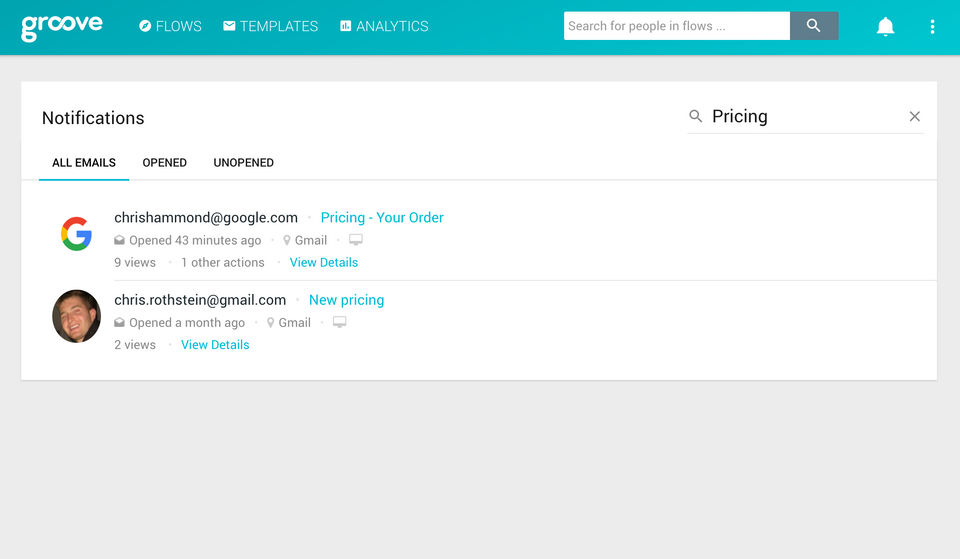Viewport: 960px width, 559px height.
Task: Open the three-dot more options menu
Action: [x=932, y=27]
